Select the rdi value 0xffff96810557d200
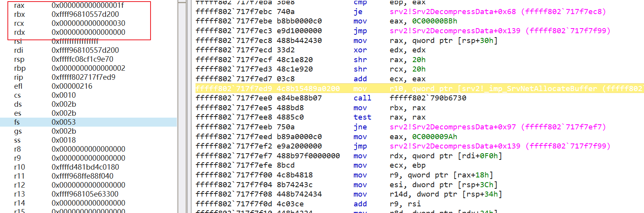 pyautogui.click(x=85, y=50)
